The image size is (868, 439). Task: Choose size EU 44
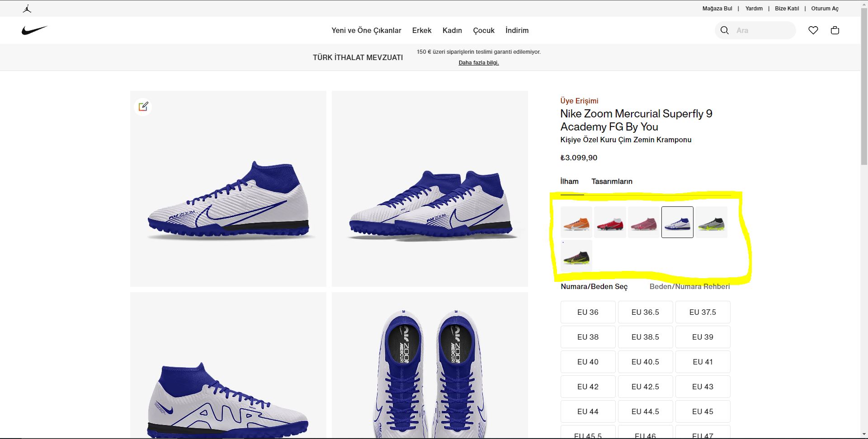(588, 411)
